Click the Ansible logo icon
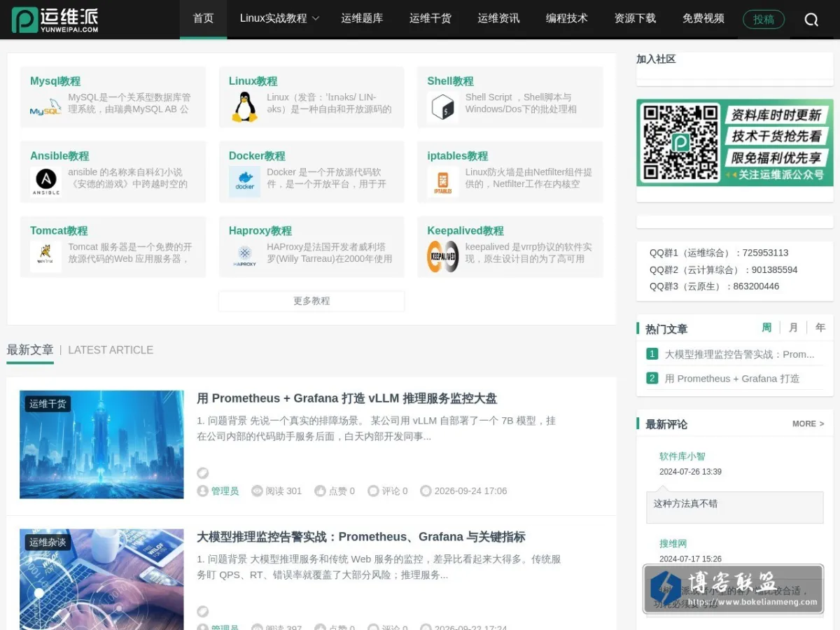Viewport: 840px width, 630px height. 45,183
